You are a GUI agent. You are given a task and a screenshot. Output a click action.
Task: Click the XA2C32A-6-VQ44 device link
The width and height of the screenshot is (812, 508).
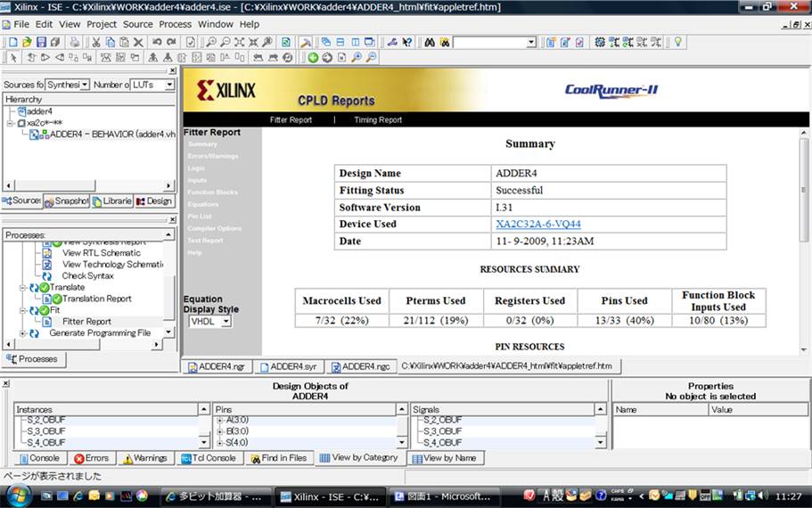tap(538, 225)
